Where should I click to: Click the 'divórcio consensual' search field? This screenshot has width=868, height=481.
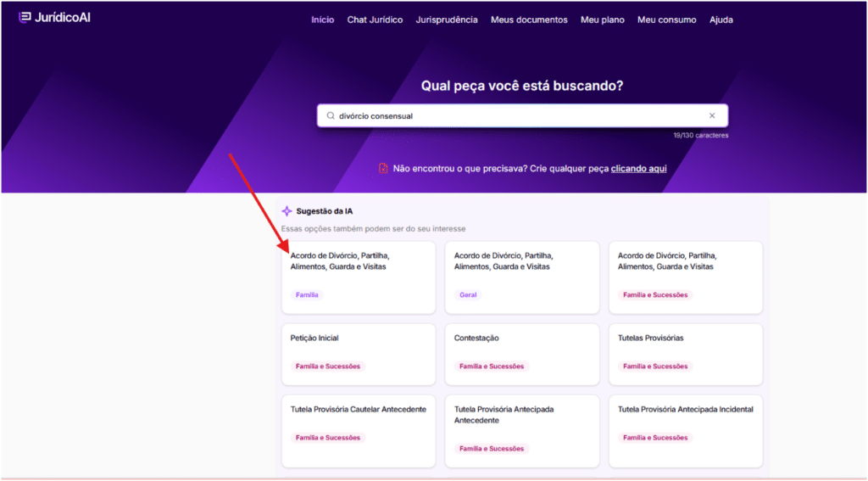coord(522,116)
